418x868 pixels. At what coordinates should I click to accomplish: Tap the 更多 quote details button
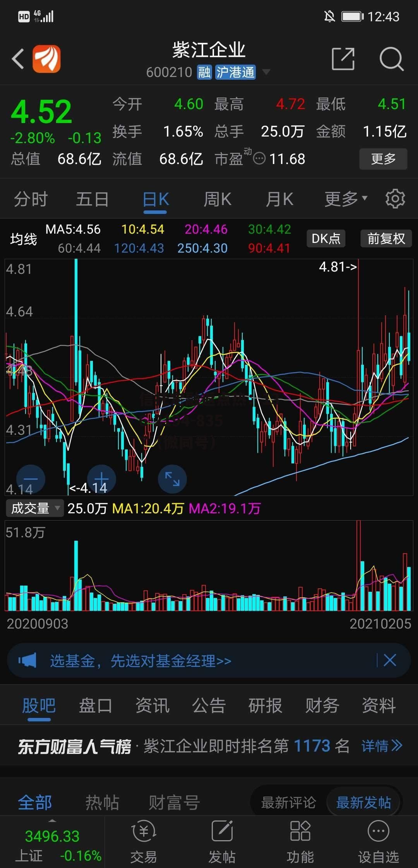[383, 159]
